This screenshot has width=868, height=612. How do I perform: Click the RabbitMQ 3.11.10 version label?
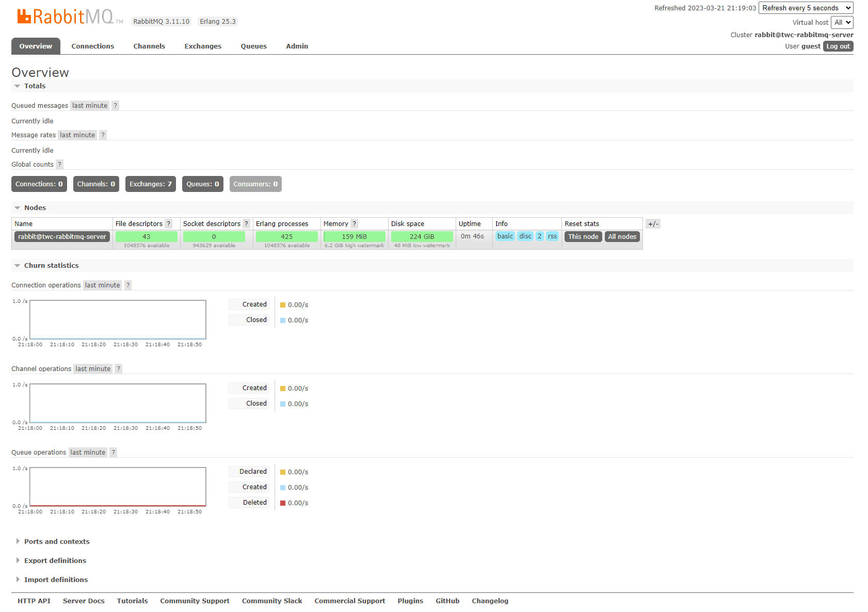point(162,21)
